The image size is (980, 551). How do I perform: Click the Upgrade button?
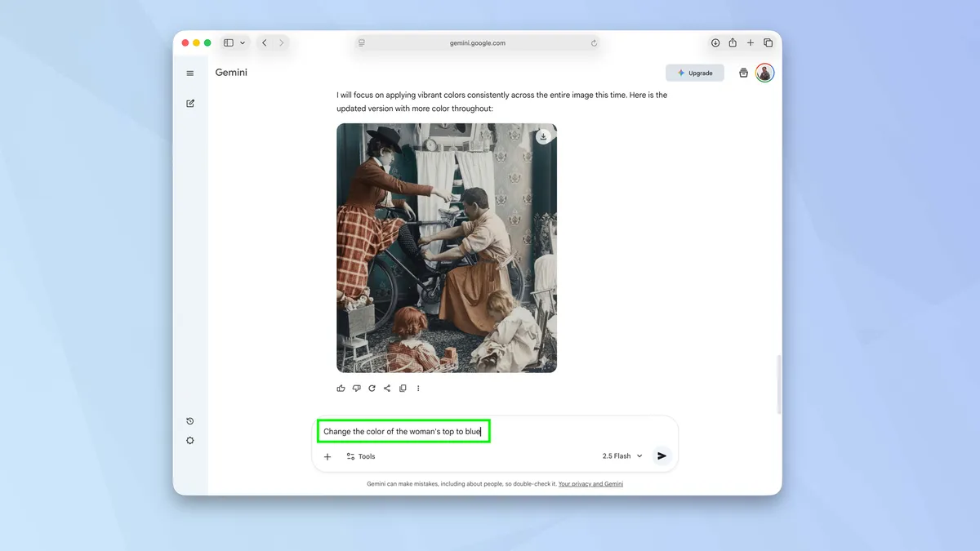click(694, 73)
